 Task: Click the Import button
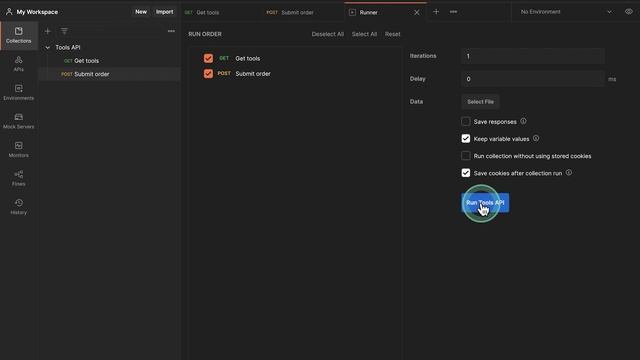point(164,12)
